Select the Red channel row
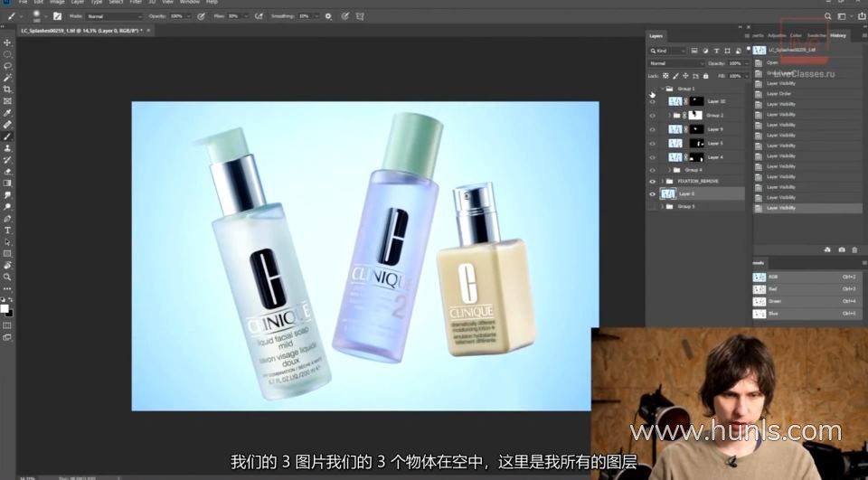 807,289
